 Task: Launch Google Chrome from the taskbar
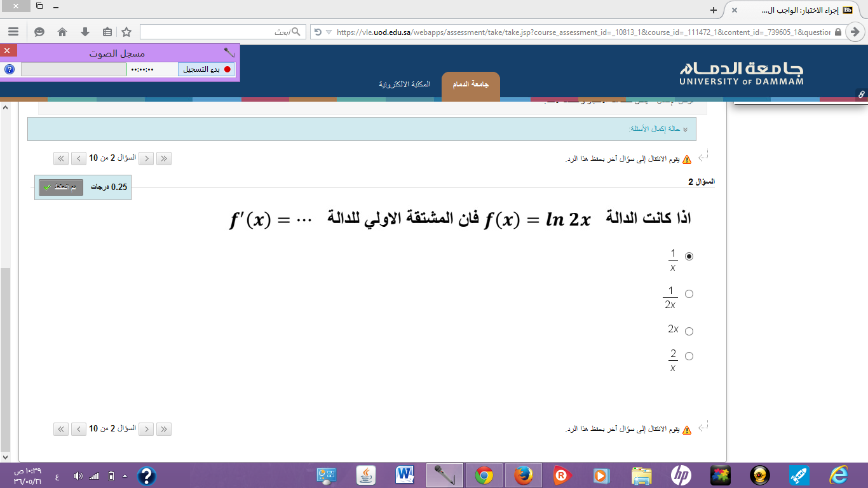(484, 475)
